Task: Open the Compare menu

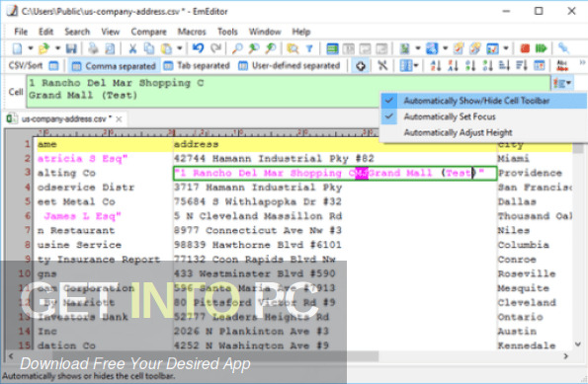Action: pyautogui.click(x=148, y=32)
